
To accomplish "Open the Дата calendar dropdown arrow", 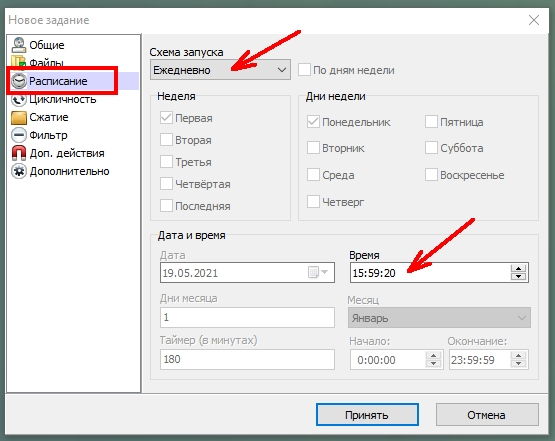I will [x=324, y=273].
